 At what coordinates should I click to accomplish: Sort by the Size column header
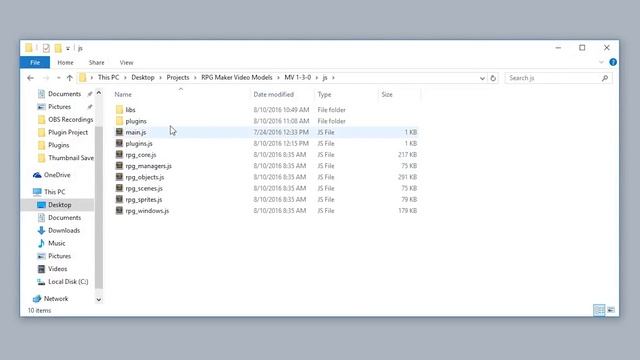coord(387,94)
